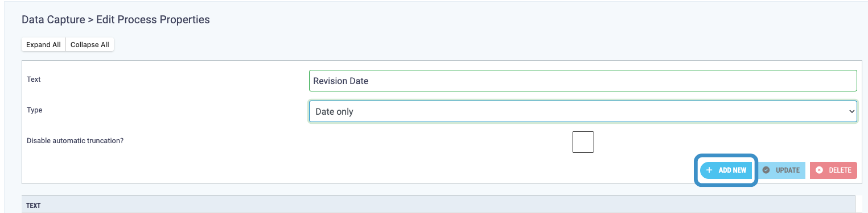Open the Type dropdown showing Date only
The image size is (868, 213).
point(583,111)
